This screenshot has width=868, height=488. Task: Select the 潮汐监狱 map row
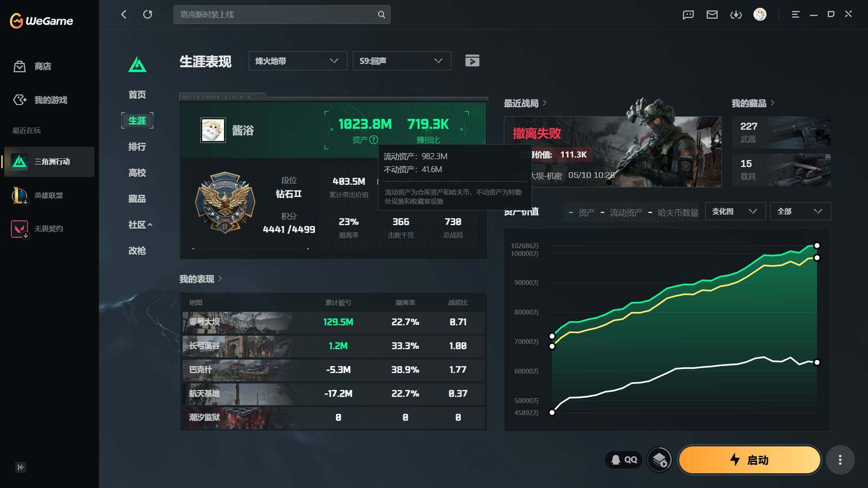tap(333, 418)
